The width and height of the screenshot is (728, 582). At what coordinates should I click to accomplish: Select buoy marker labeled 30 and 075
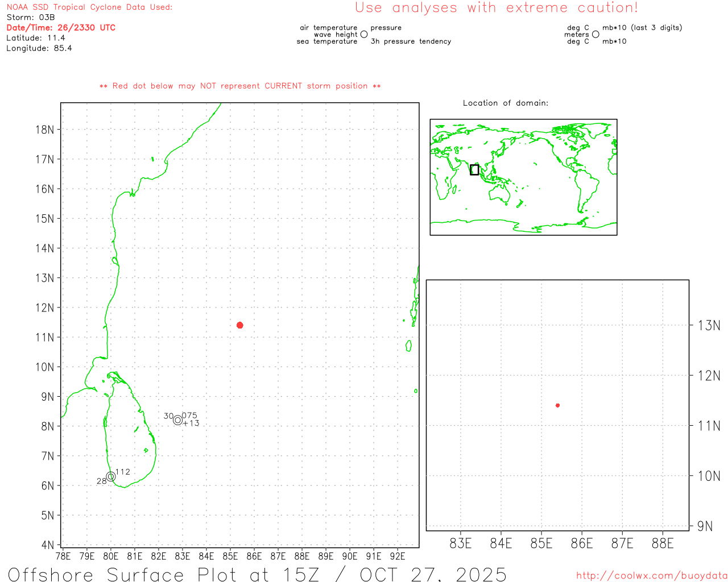tap(178, 420)
